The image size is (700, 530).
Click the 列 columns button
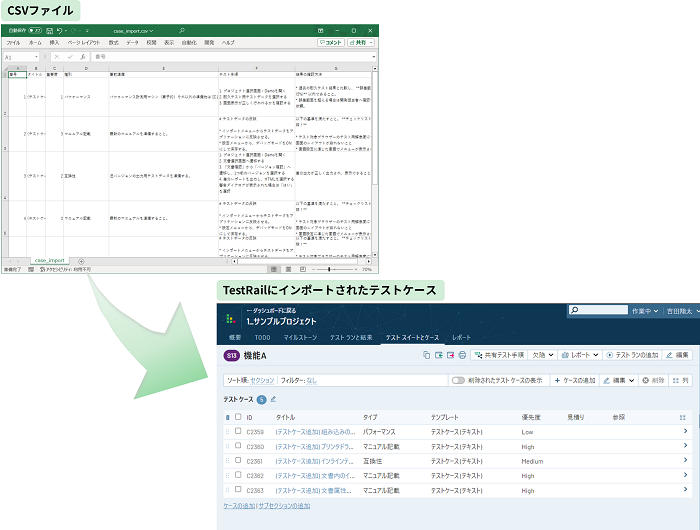click(681, 380)
